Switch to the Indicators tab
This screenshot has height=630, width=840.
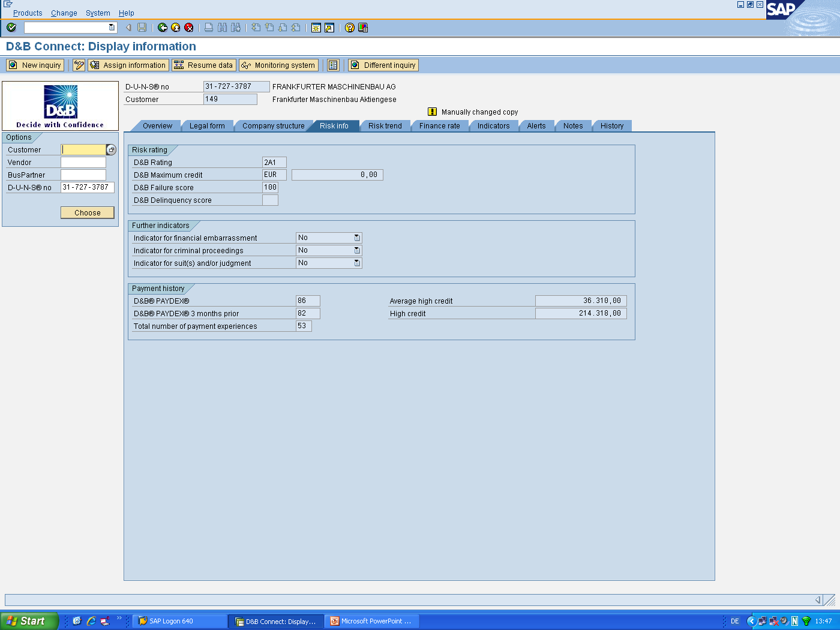coord(494,126)
